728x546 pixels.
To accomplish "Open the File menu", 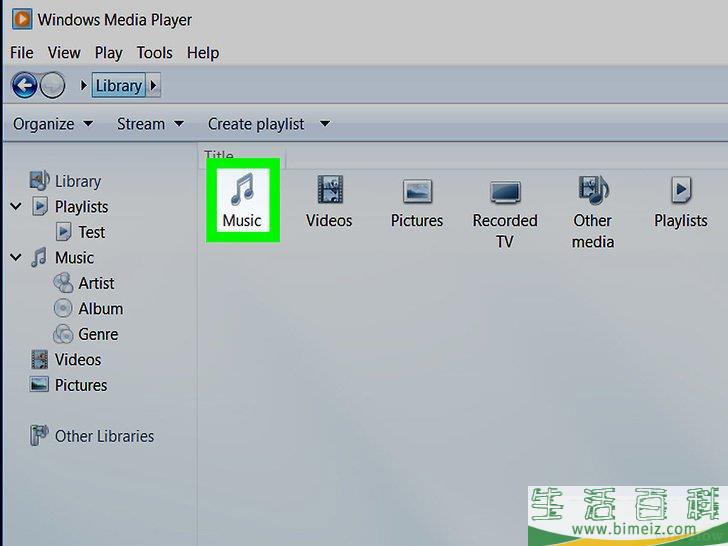I will point(21,52).
